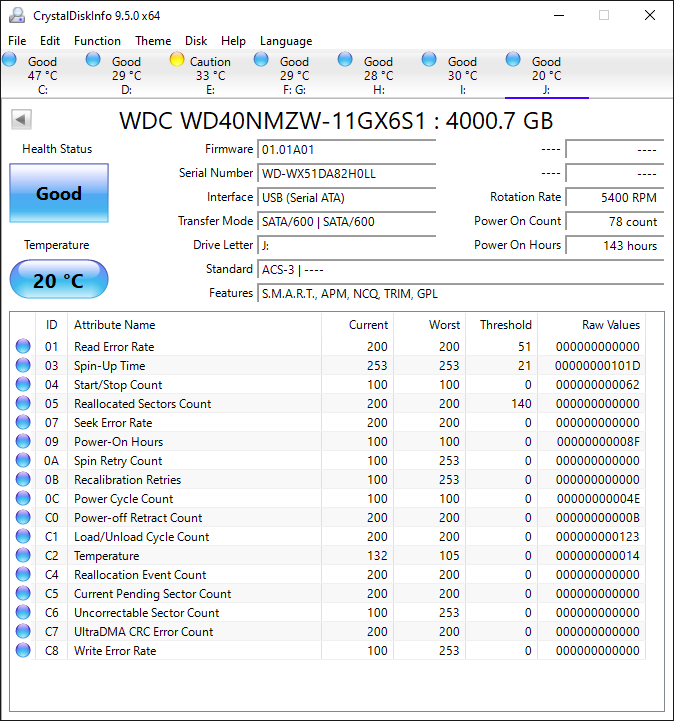Select the I: drive status orb
The image size is (674, 721).
click(x=429, y=59)
